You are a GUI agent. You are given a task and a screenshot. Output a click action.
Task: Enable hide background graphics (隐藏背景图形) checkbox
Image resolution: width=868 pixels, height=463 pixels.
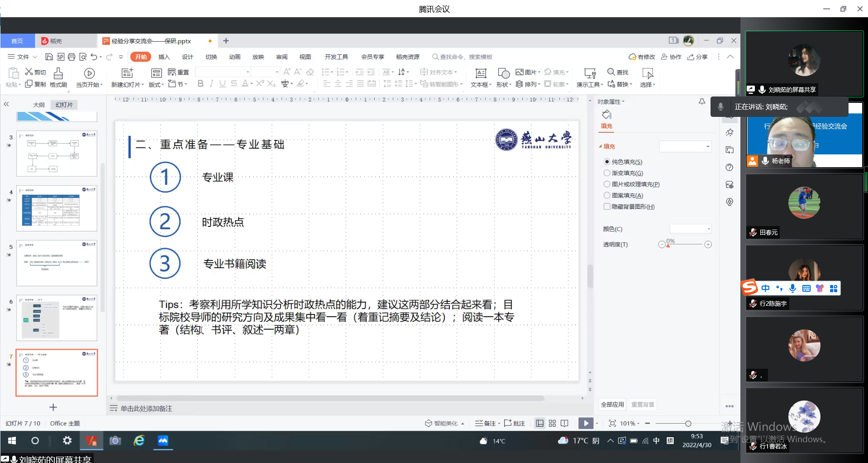point(607,207)
